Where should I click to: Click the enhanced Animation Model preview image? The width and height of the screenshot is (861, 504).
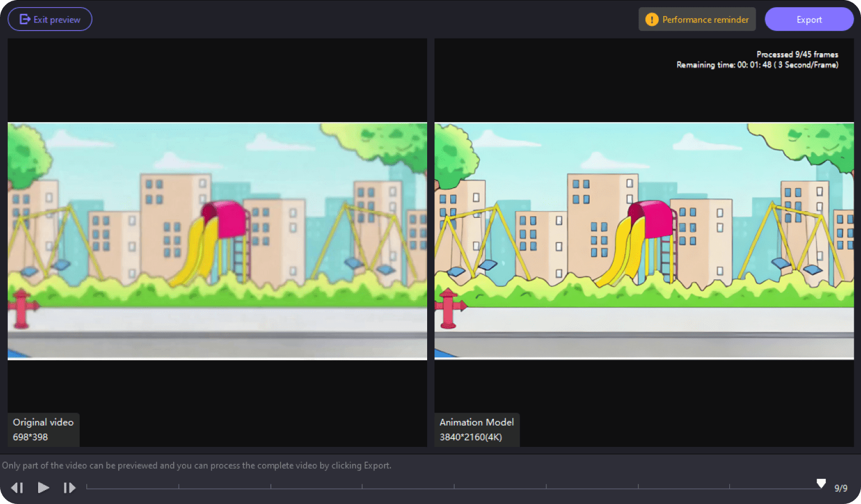coord(644,241)
